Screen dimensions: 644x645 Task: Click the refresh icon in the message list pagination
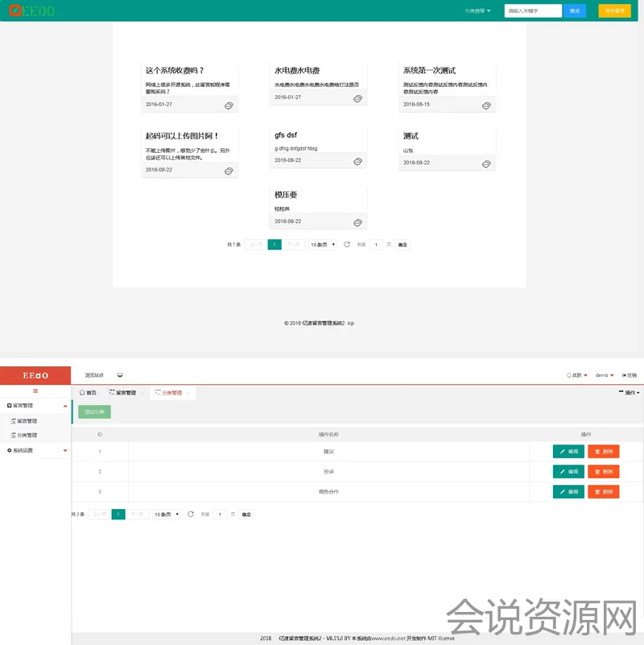347,244
